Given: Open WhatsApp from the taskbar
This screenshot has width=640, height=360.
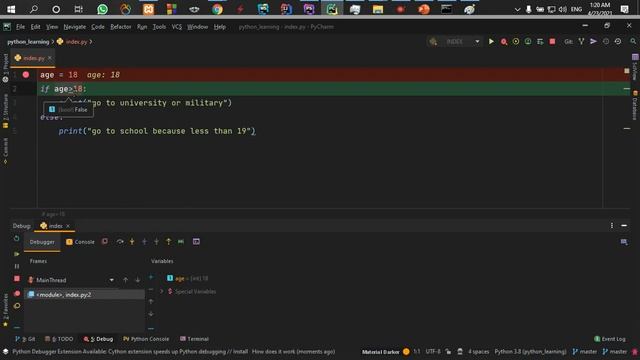Looking at the screenshot, I should pos(102,9).
